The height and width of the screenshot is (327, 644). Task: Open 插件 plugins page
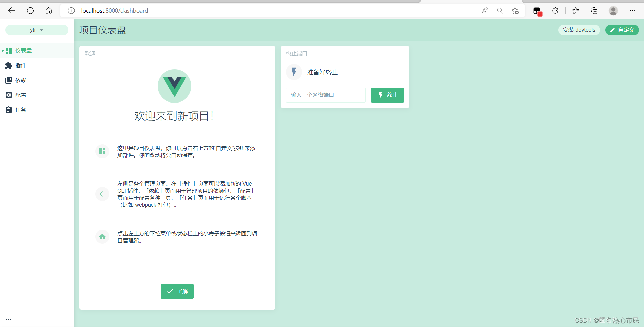click(37, 66)
